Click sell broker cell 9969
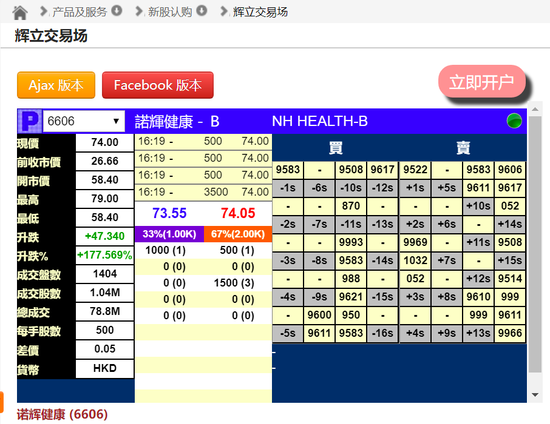Viewport: 550px width, 424px height. pyautogui.click(x=415, y=242)
